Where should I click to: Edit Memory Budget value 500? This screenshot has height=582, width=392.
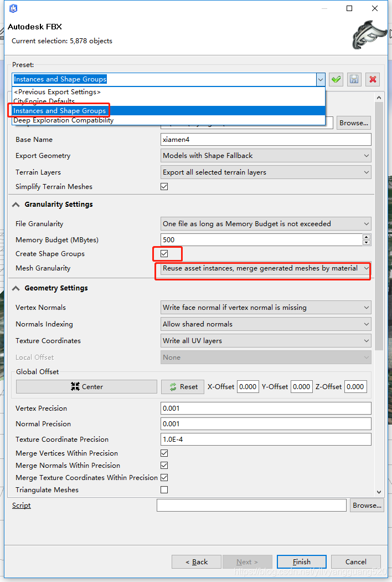click(x=261, y=240)
